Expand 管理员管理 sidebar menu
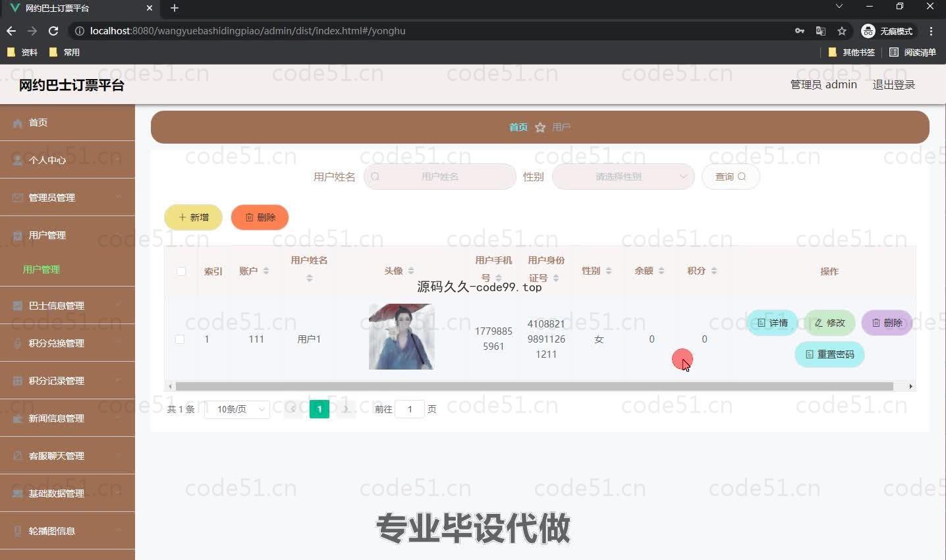Image resolution: width=946 pixels, height=560 pixels. click(x=67, y=198)
